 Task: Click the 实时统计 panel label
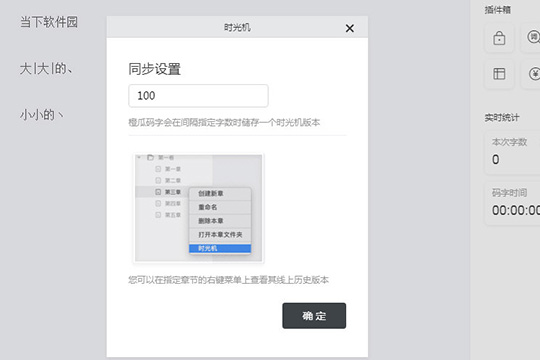(502, 118)
